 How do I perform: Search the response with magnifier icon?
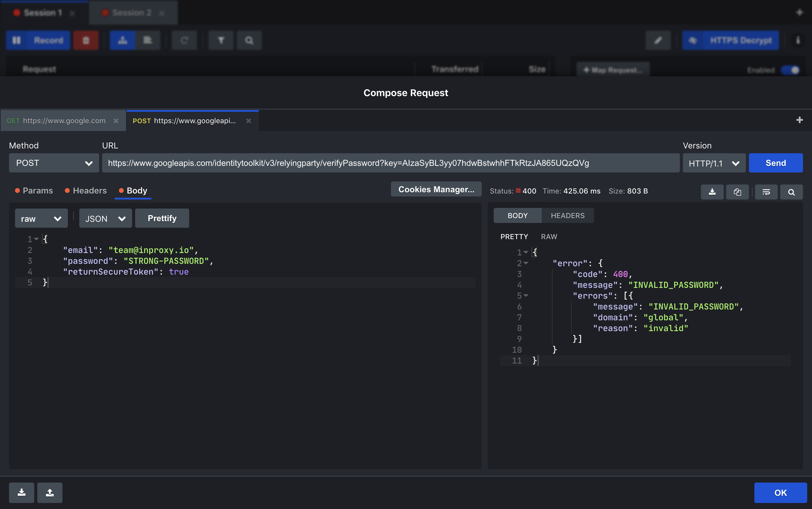(792, 192)
